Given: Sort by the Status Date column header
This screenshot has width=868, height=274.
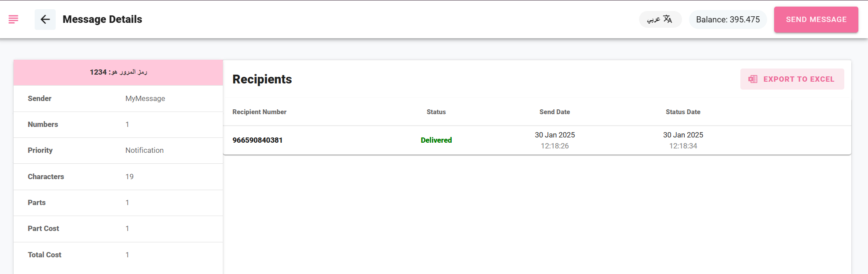Looking at the screenshot, I should tap(683, 112).
